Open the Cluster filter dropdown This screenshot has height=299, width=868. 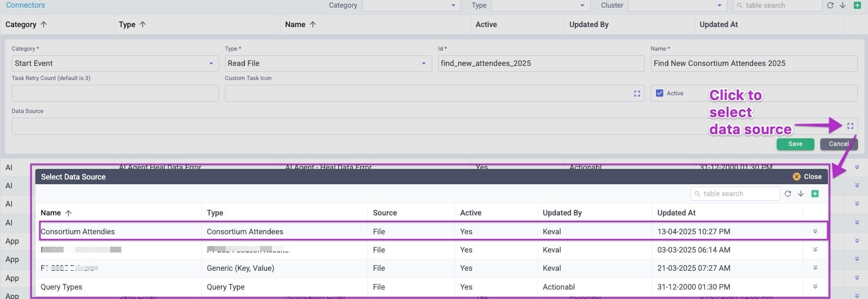pyautogui.click(x=678, y=5)
